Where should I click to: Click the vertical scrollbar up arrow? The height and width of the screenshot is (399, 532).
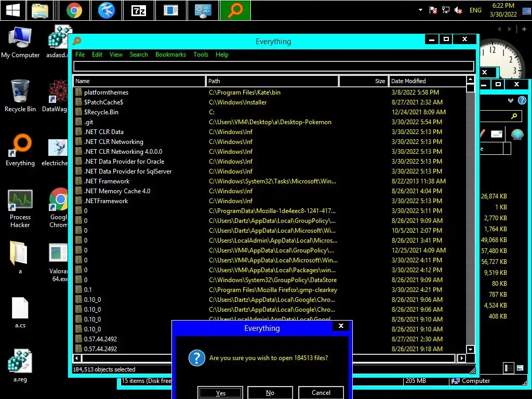[470, 79]
